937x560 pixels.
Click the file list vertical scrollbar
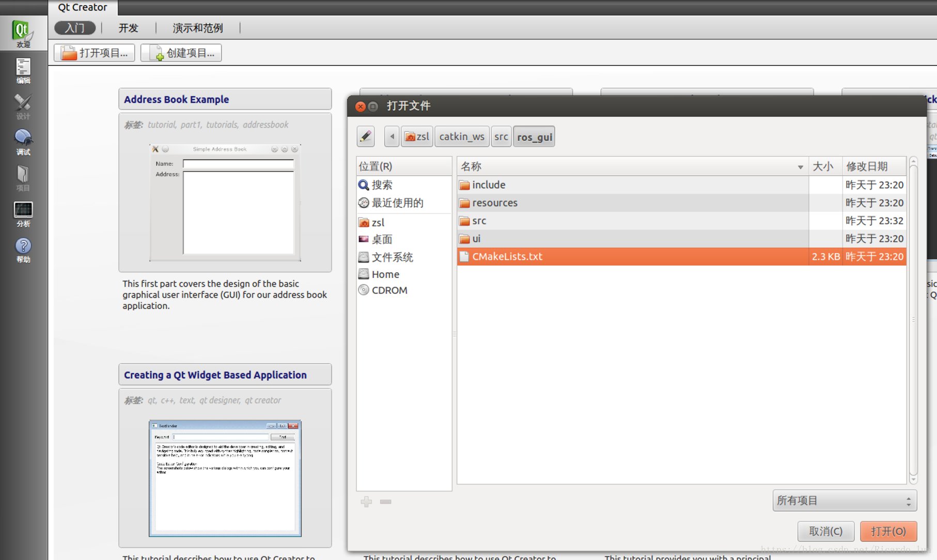coord(913,320)
